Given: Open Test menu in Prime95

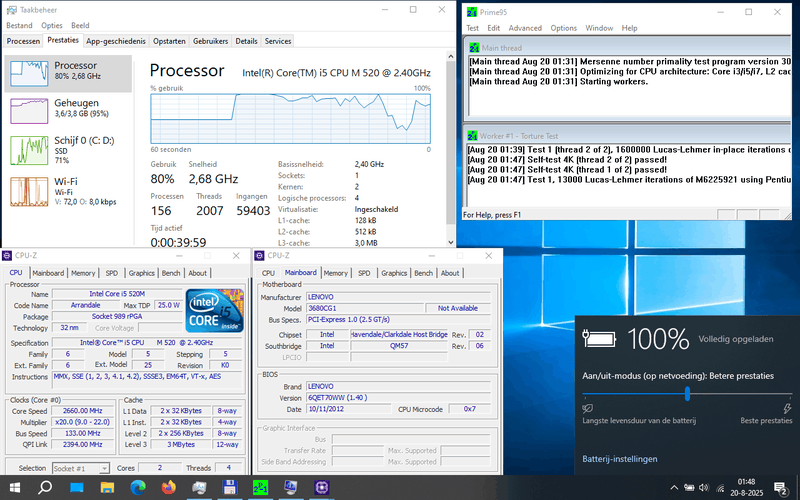Looking at the screenshot, I should tap(472, 28).
